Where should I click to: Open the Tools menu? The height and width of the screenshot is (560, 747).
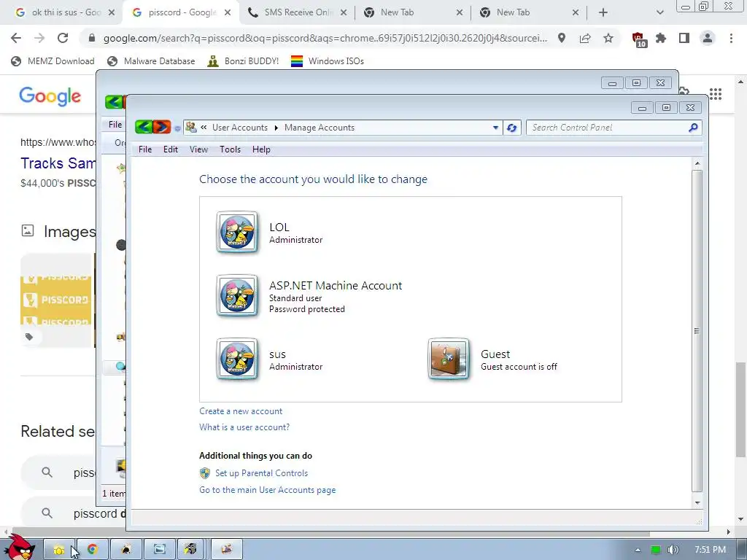(230, 149)
